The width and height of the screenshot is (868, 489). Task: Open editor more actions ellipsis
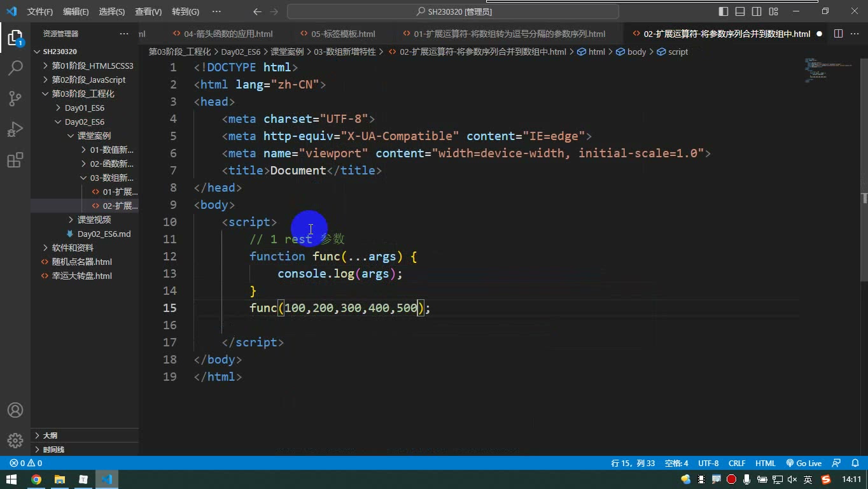point(855,34)
